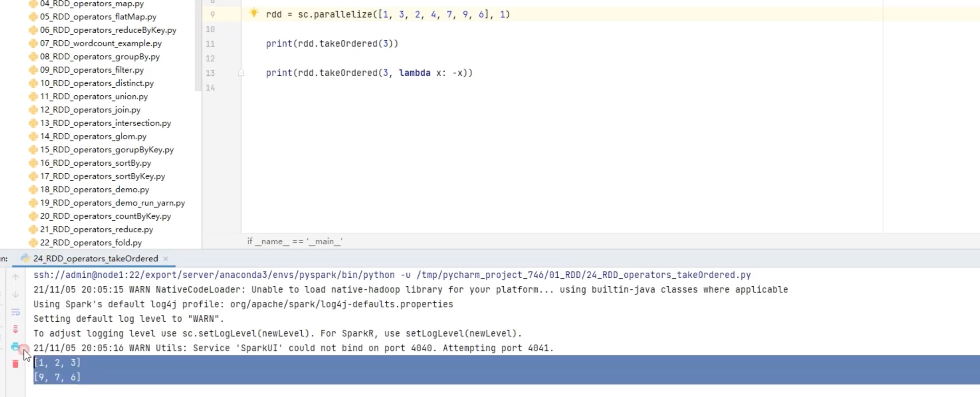
Task: Click Python icon on the run tab
Action: [25, 258]
